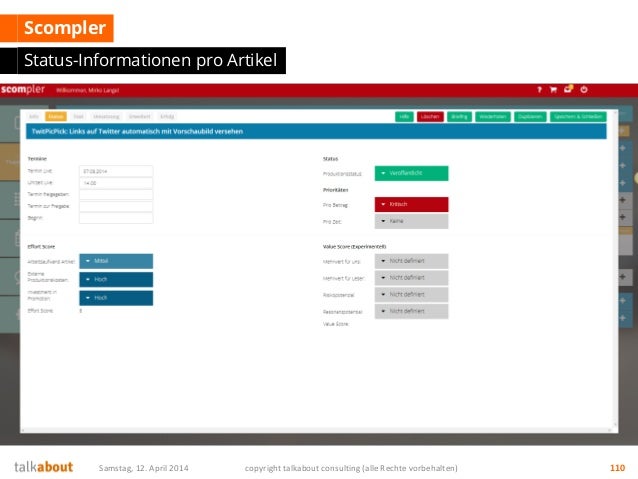638x479 pixels.
Task: Click the Willkommen, Mirko Lange text
Action: pyautogui.click(x=87, y=90)
